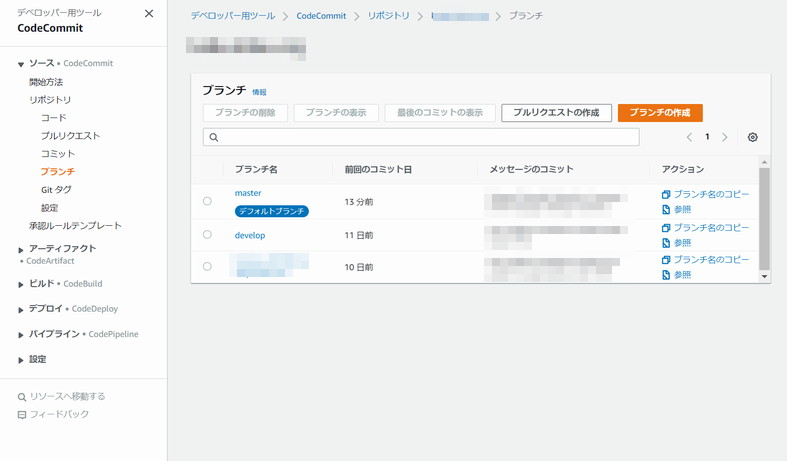
Task: Click the 参照 file icon in master row
Action: (x=666, y=209)
